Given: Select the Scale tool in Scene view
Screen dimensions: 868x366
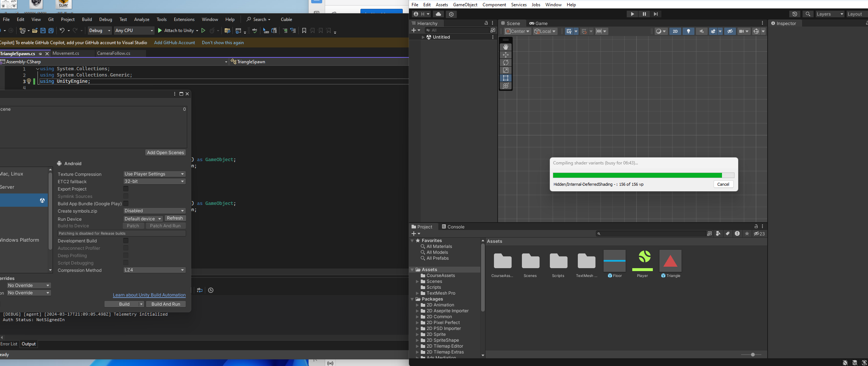Looking at the screenshot, I should [506, 70].
